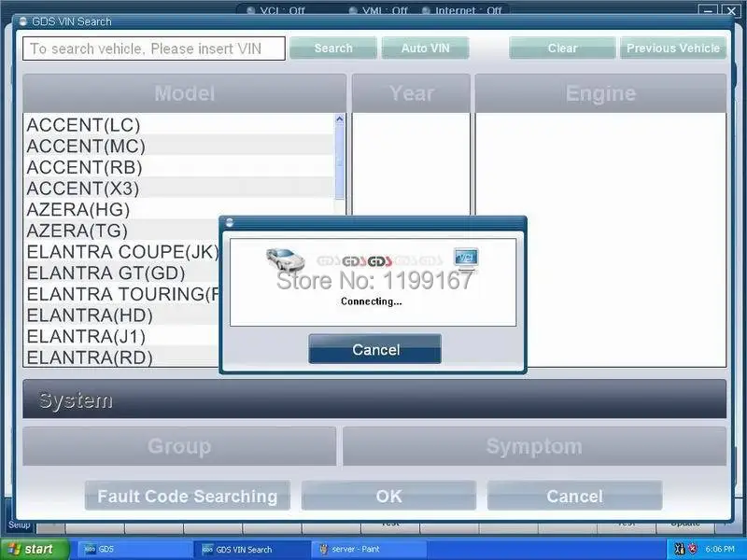Open the Symptom selection panel
The image size is (747, 560).
(x=534, y=446)
